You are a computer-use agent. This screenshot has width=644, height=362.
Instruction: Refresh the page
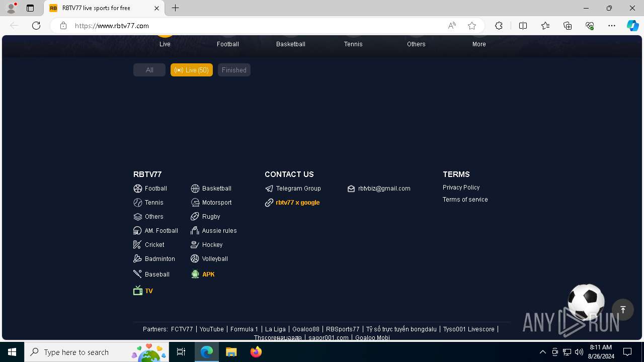36,26
